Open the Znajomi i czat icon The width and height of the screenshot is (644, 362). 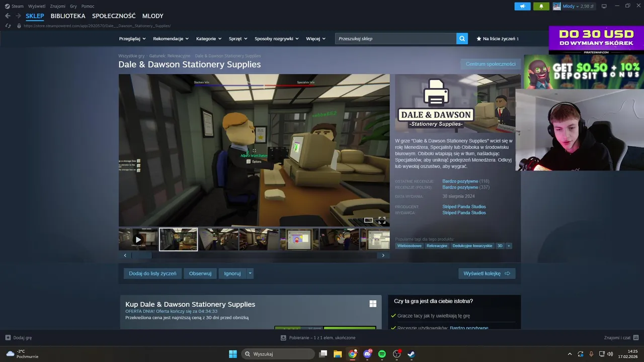[x=636, y=338]
